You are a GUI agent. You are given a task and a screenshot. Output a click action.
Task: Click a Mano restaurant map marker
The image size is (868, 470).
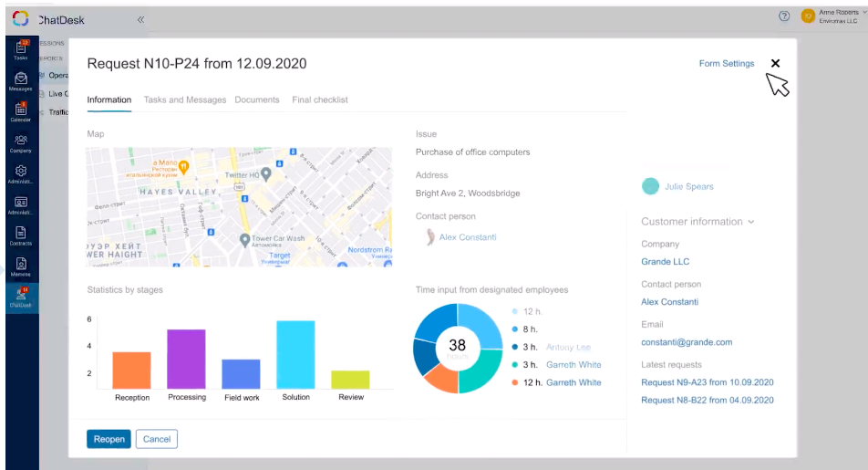click(x=184, y=166)
